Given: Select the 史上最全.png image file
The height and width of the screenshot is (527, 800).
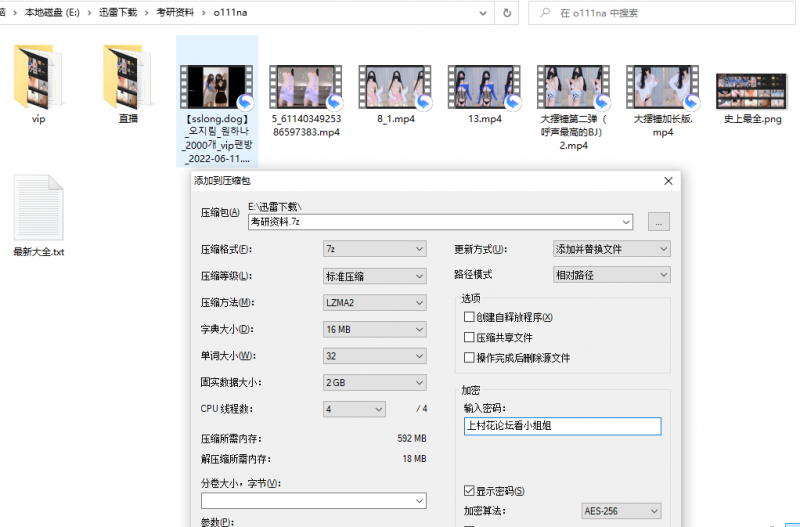Looking at the screenshot, I should tap(751, 91).
